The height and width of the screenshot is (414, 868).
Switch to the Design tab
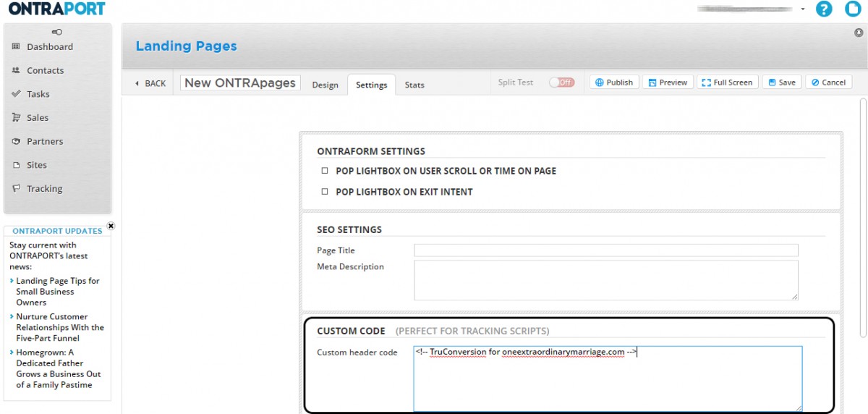[325, 85]
